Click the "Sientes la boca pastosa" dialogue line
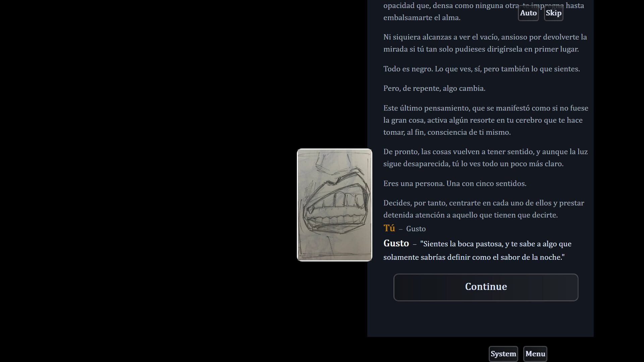This screenshot has height=362, width=644. point(477,250)
